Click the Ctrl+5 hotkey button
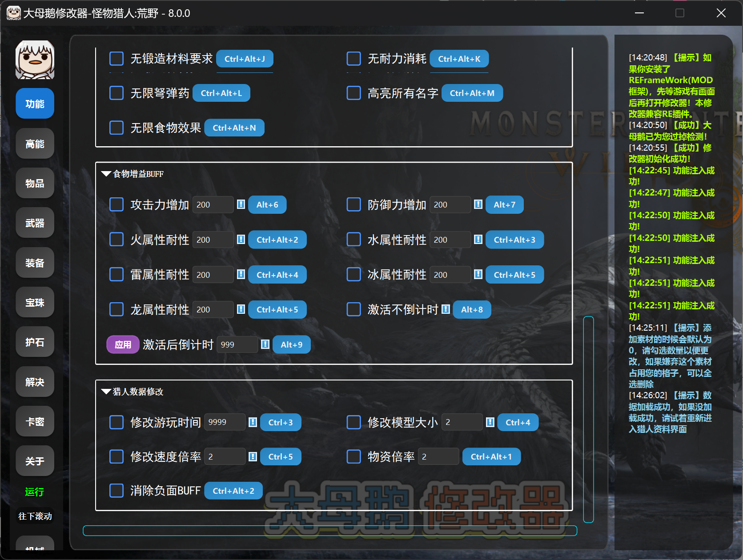Screen dimensions: 743x560 tap(281, 456)
